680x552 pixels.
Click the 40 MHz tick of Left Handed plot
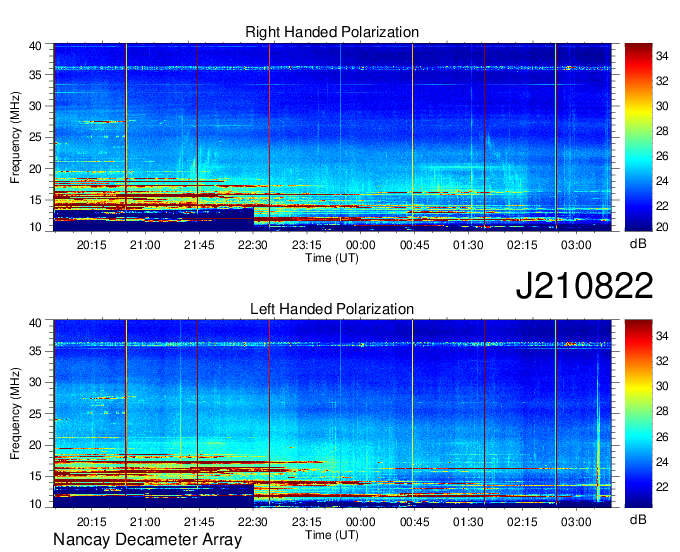click(x=35, y=322)
